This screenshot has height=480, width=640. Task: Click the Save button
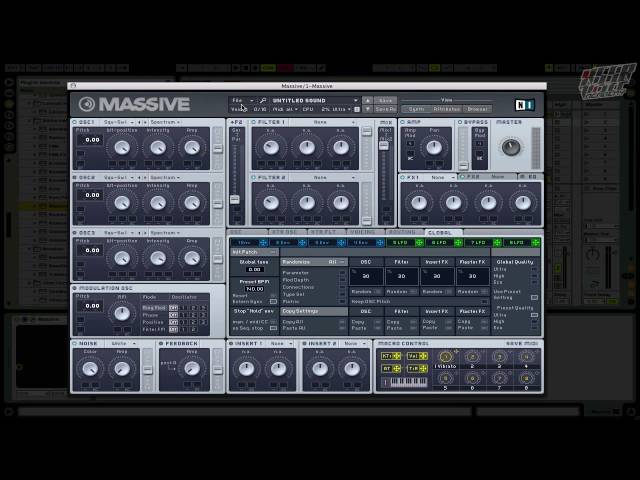pos(385,100)
